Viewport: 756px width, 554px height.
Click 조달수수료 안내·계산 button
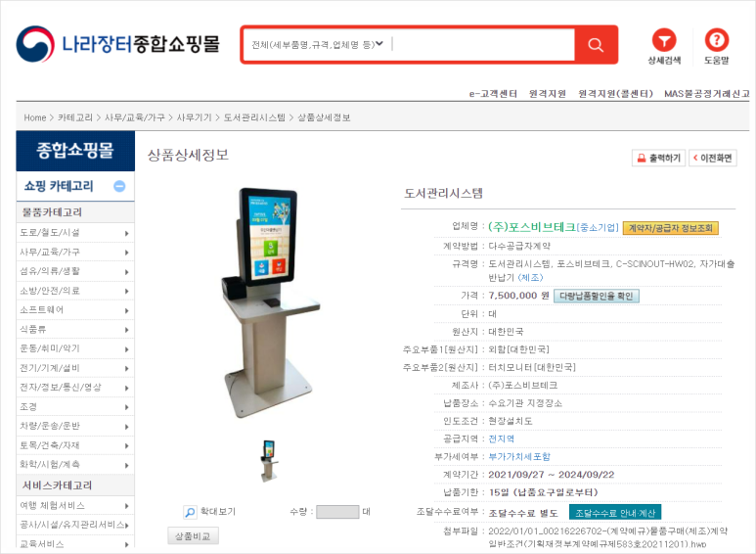(x=615, y=513)
